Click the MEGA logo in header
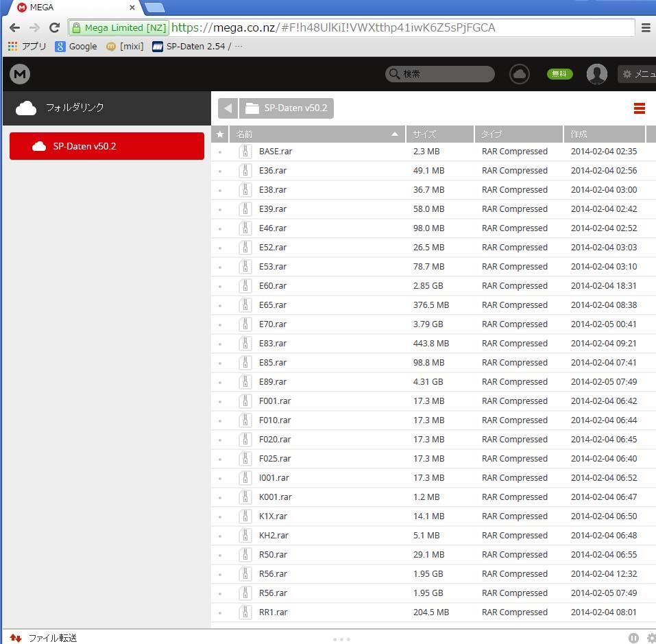Image resolution: width=656 pixels, height=644 pixels. coord(20,75)
